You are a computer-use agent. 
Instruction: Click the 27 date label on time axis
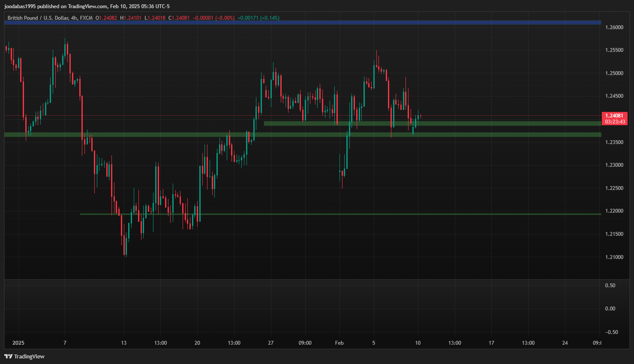point(270,343)
